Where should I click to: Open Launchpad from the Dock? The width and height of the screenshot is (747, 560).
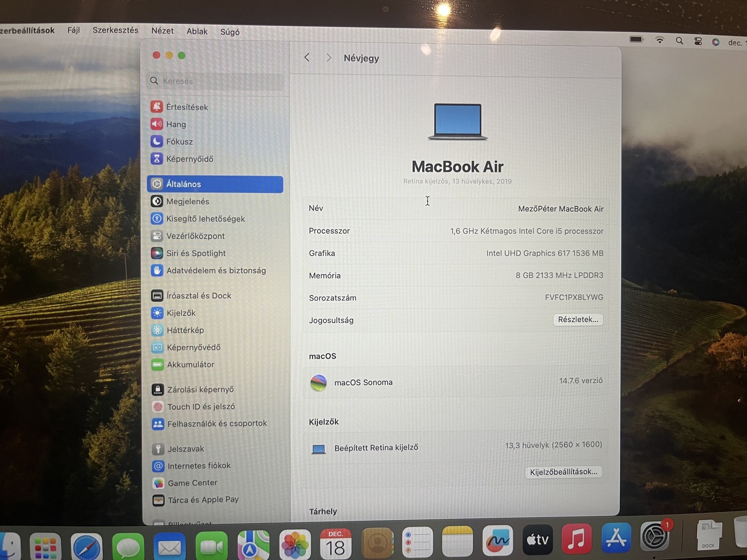click(x=45, y=546)
